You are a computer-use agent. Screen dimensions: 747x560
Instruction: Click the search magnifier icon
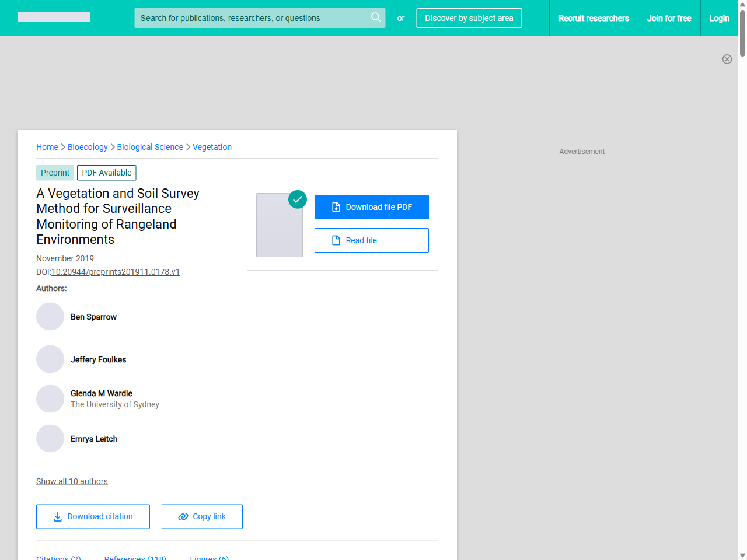click(376, 17)
